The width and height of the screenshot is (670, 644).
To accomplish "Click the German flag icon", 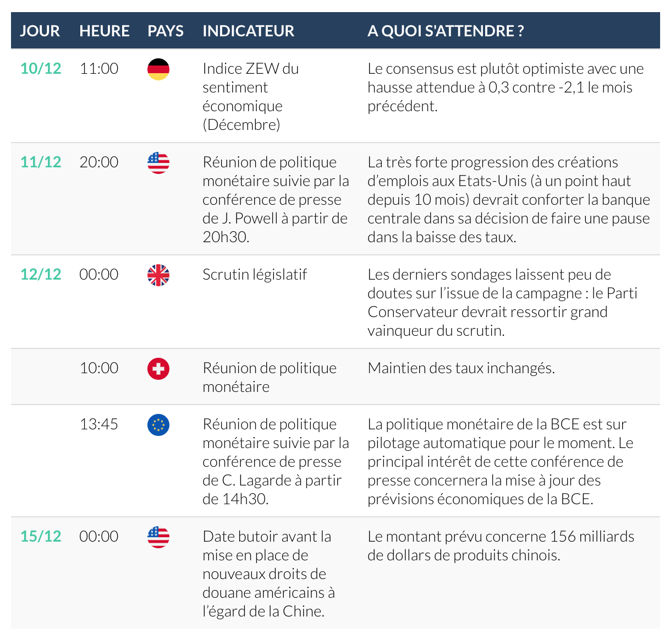I will point(158,69).
